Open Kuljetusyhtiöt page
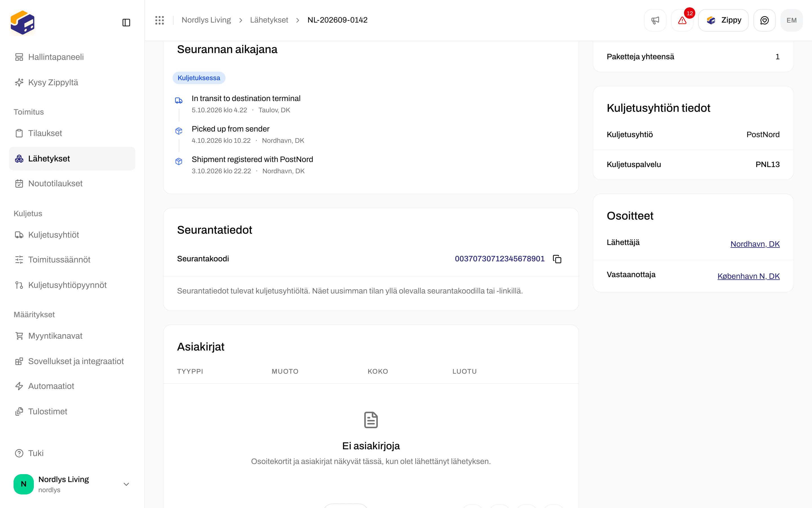 pos(72,235)
